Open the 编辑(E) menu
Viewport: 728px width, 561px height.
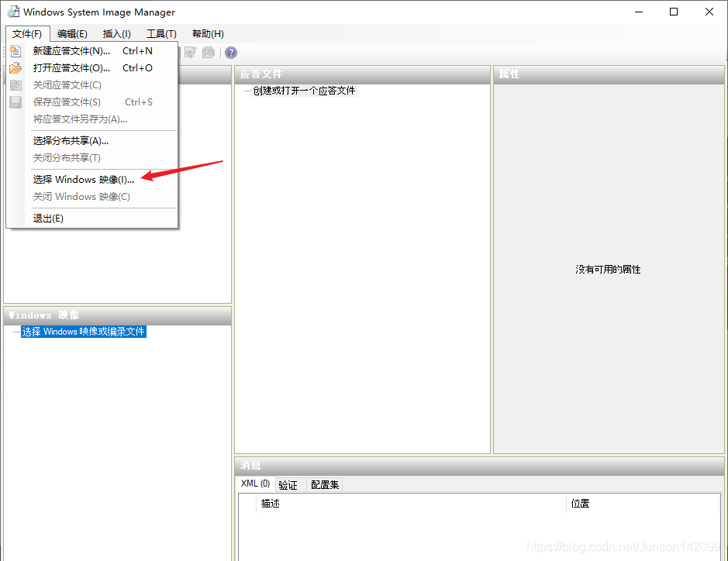pyautogui.click(x=72, y=34)
